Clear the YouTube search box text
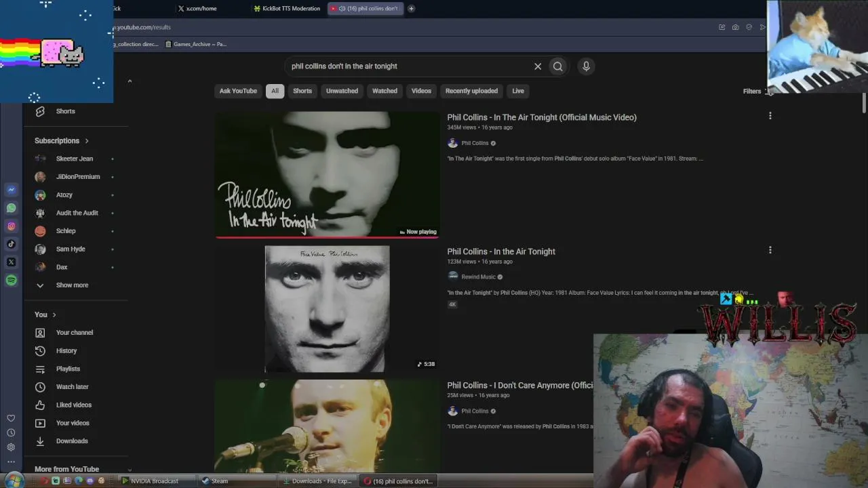 (x=538, y=66)
